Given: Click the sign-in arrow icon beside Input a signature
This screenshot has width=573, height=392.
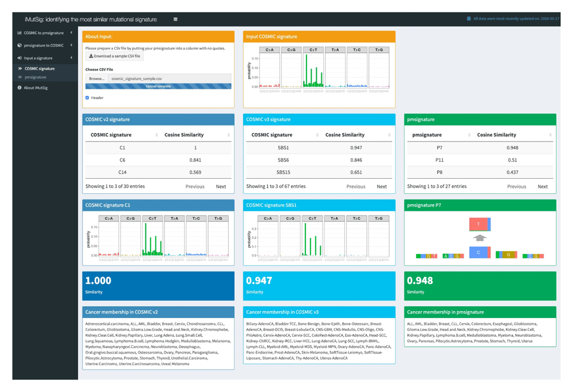Looking at the screenshot, I should [x=19, y=58].
